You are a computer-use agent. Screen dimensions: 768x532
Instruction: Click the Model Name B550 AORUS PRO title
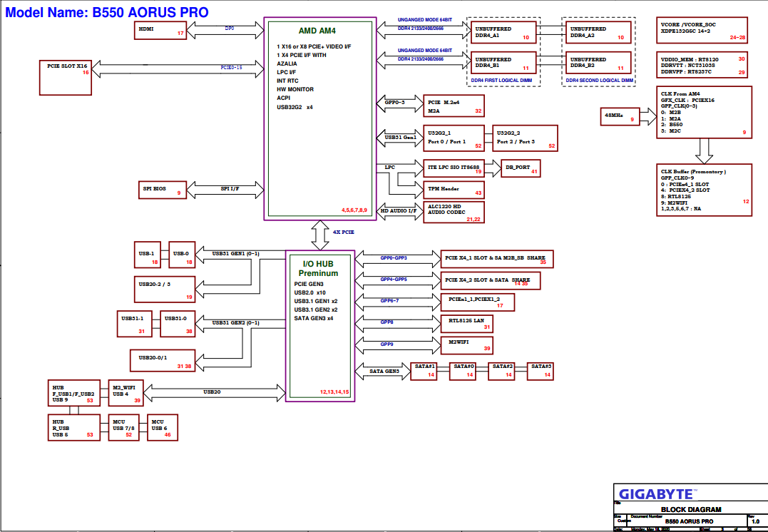tap(107, 12)
